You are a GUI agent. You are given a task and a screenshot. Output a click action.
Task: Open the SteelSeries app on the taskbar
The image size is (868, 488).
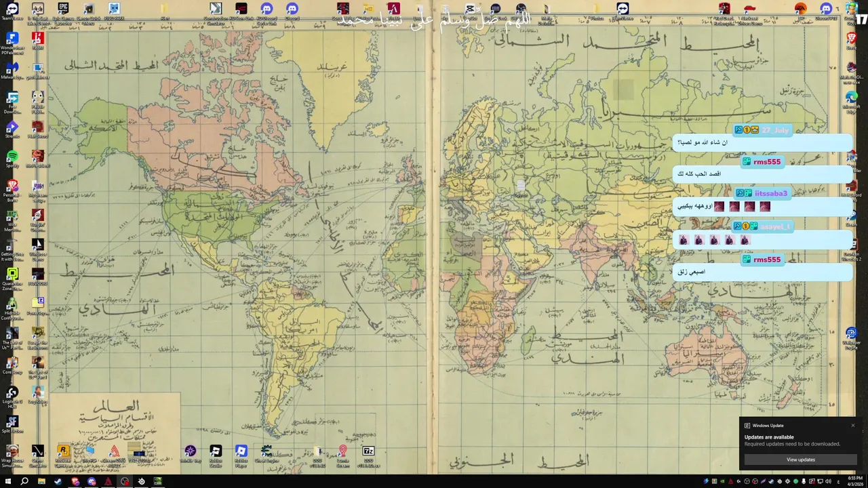[x=141, y=481]
